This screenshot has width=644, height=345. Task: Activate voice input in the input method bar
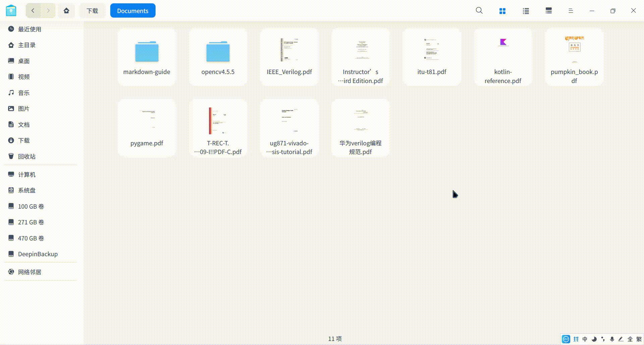612,339
